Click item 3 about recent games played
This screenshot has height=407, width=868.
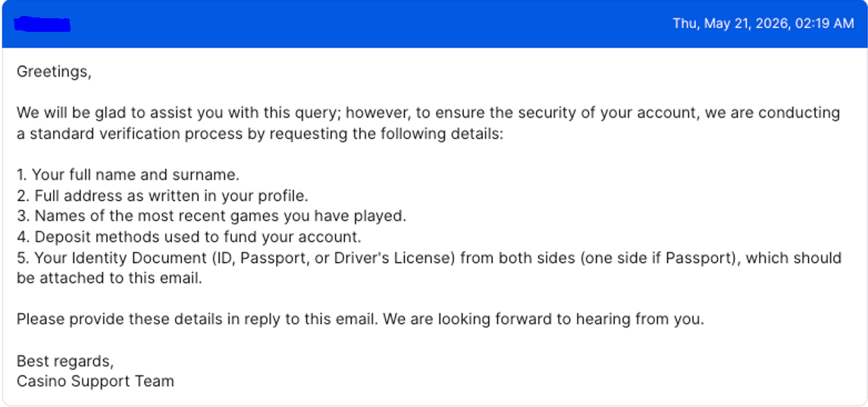pos(212,217)
